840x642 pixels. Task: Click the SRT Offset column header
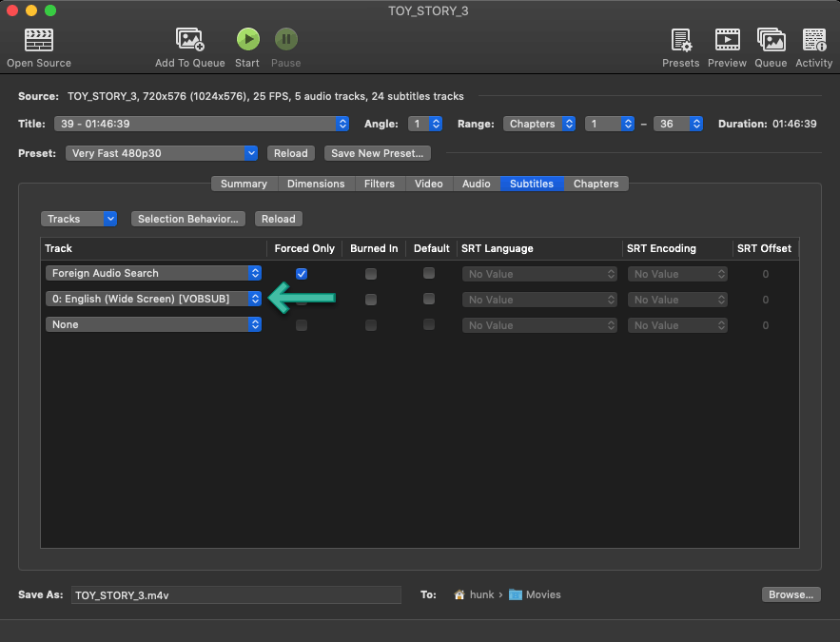point(765,248)
